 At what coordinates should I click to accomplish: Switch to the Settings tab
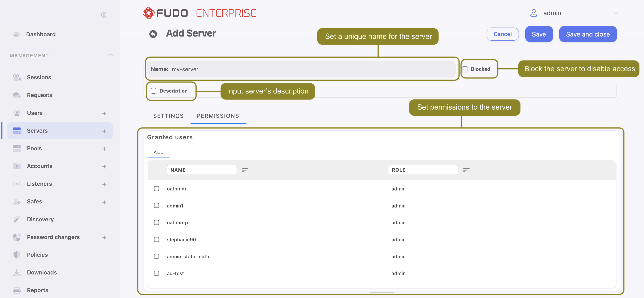pyautogui.click(x=168, y=116)
